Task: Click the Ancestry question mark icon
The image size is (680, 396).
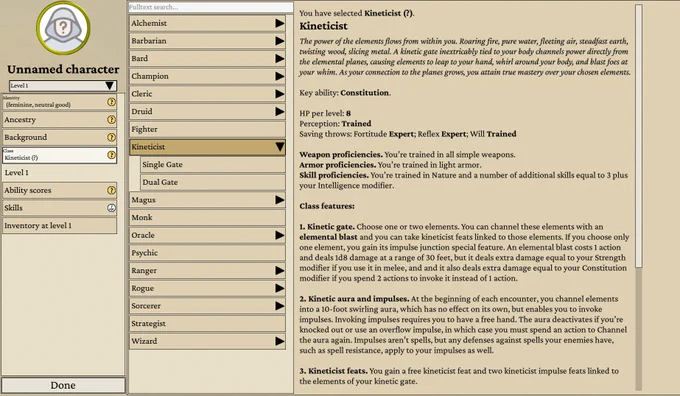Action: (x=111, y=120)
